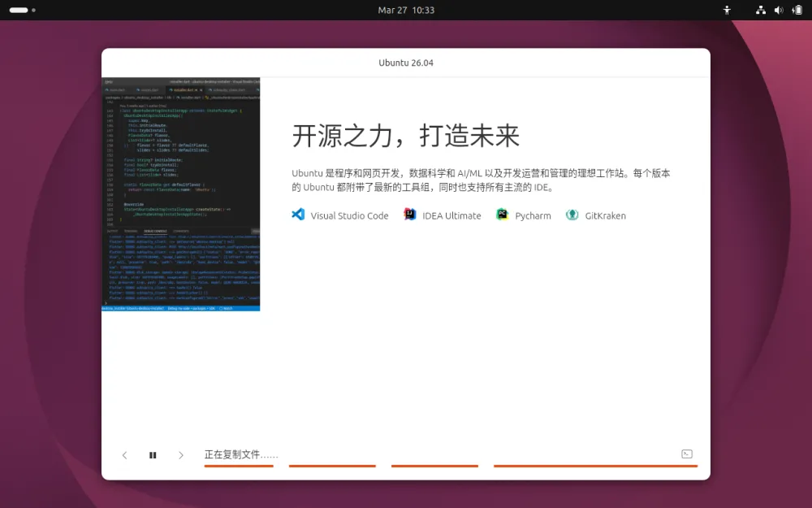Click the Visual Studio Code logo
812x508 pixels.
coord(298,214)
